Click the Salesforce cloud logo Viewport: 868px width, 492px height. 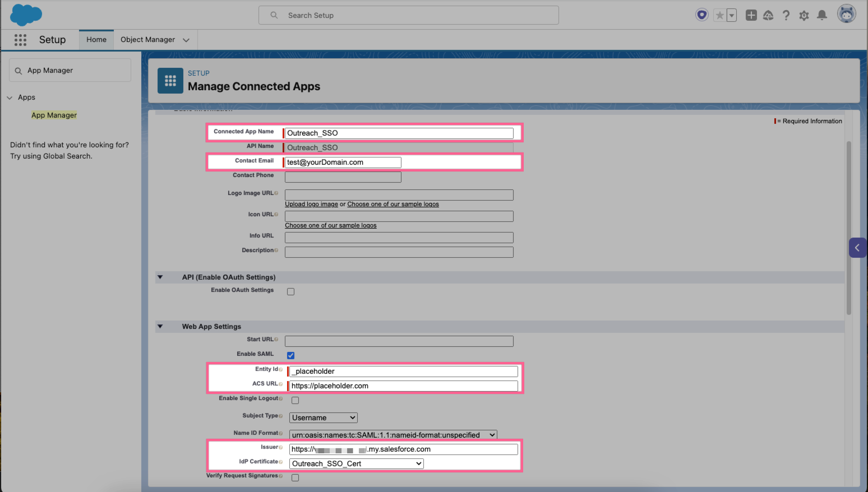click(x=25, y=15)
